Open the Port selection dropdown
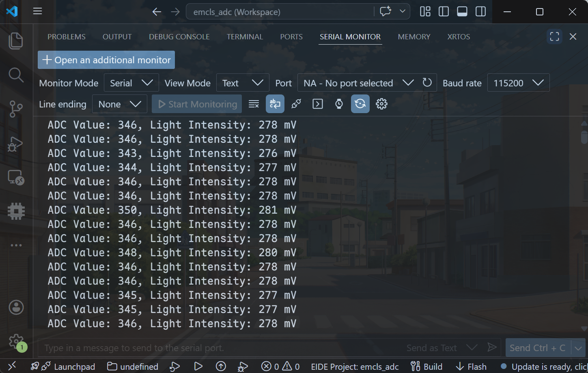588x373 pixels. (x=358, y=83)
